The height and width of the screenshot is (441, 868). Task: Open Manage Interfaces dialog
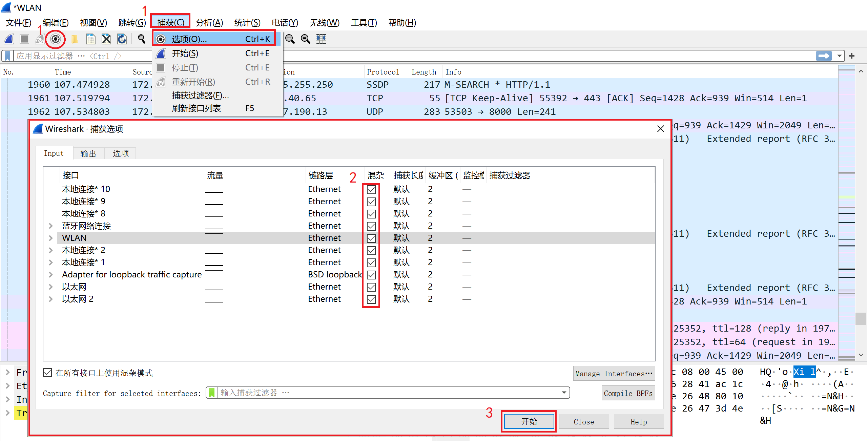tap(614, 374)
